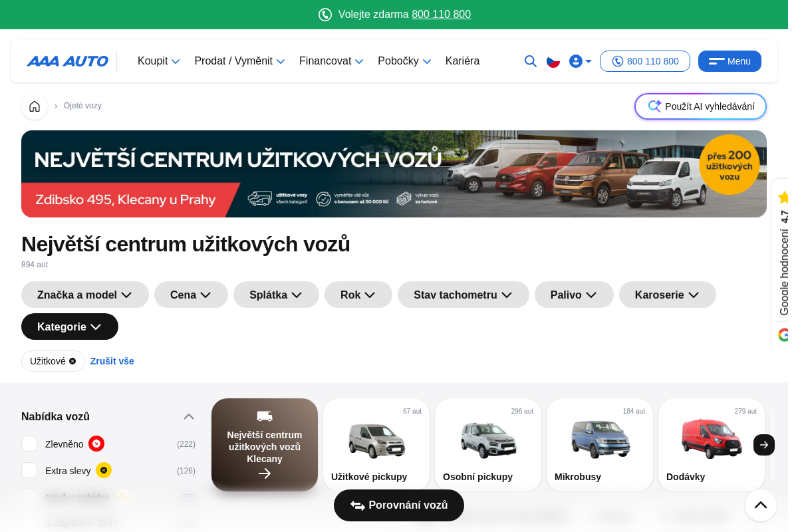Click the AAA AUTO logo
The width and height of the screenshot is (798, 532).
tap(67, 61)
